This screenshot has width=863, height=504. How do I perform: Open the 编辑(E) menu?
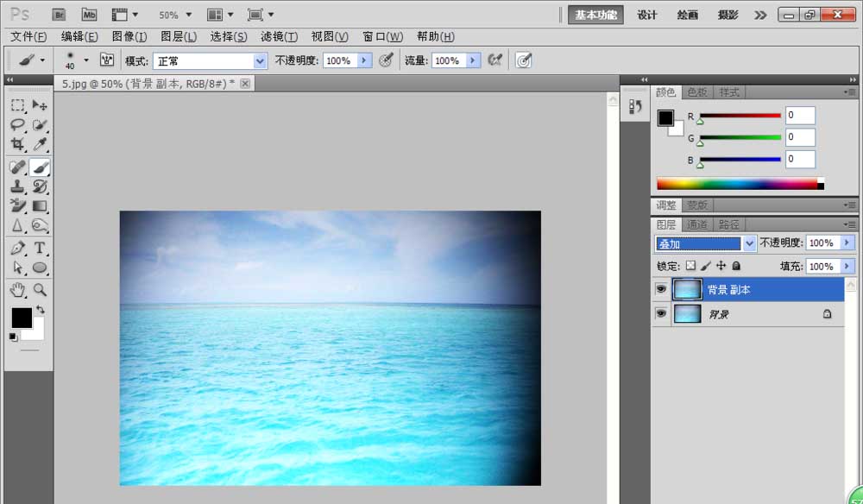point(79,36)
